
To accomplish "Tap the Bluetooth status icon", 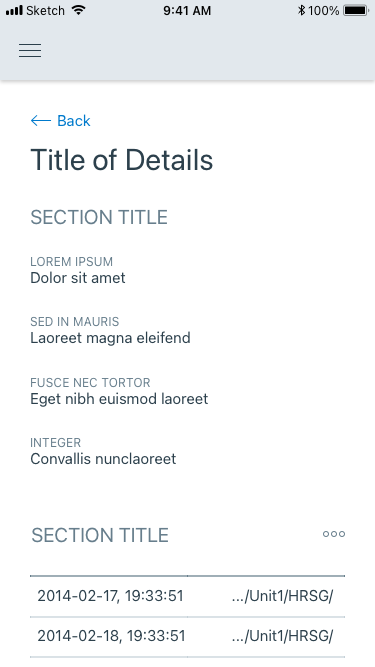I will point(301,10).
